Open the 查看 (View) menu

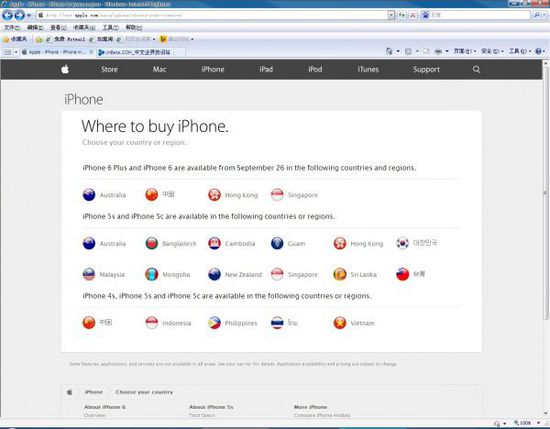58,27
